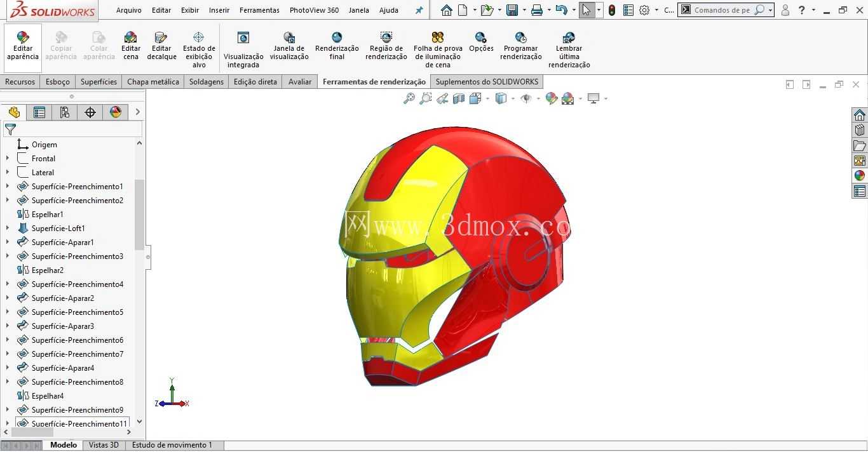
Task: Open the Ferramentas menu
Action: 259,10
